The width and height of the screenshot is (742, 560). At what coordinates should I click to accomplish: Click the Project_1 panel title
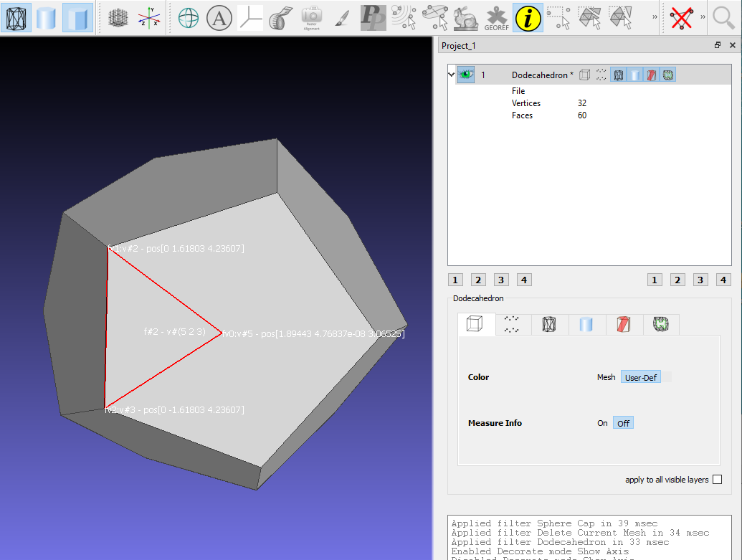point(459,45)
